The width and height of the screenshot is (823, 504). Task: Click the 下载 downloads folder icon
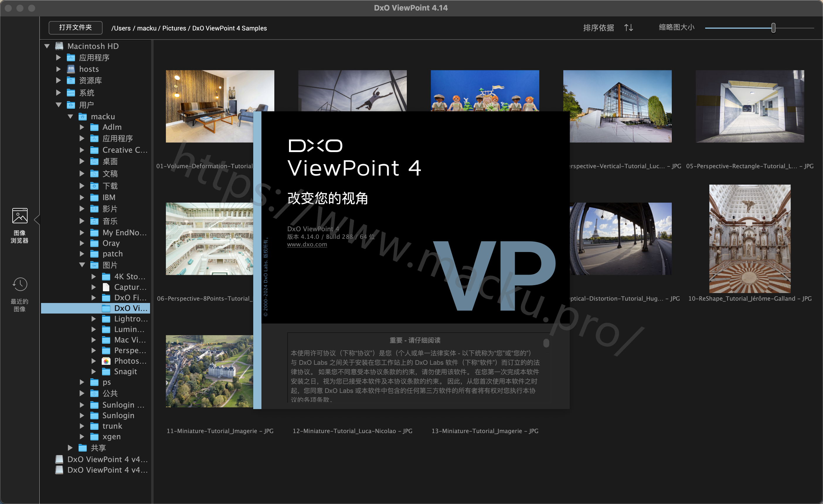95,186
